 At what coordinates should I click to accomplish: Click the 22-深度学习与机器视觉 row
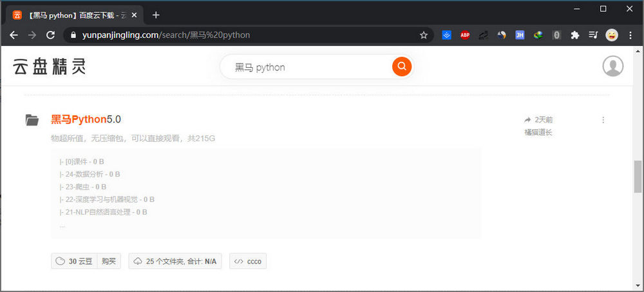pos(107,199)
